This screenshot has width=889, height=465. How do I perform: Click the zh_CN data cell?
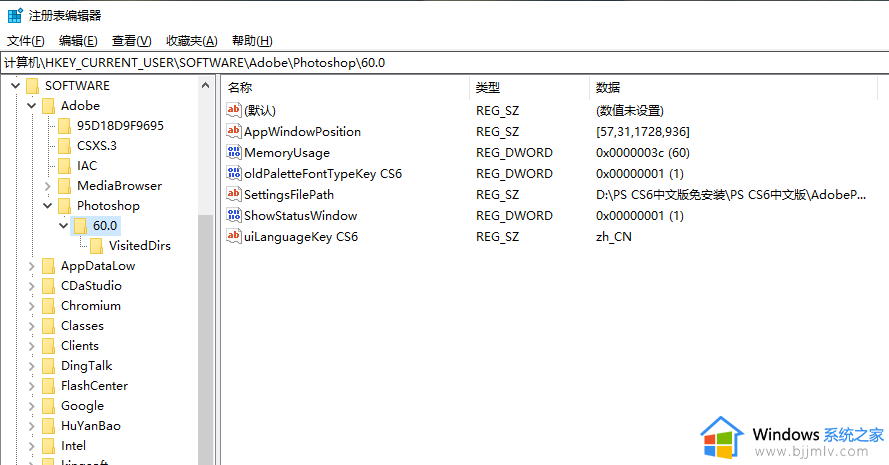click(x=613, y=236)
